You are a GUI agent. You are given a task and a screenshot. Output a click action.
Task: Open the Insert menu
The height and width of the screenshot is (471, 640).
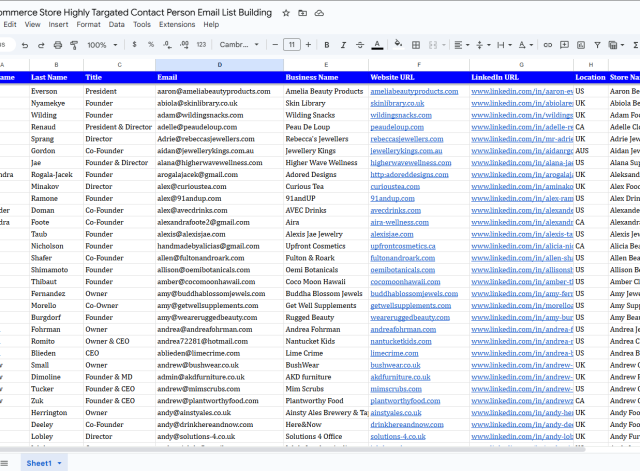pyautogui.click(x=58, y=24)
